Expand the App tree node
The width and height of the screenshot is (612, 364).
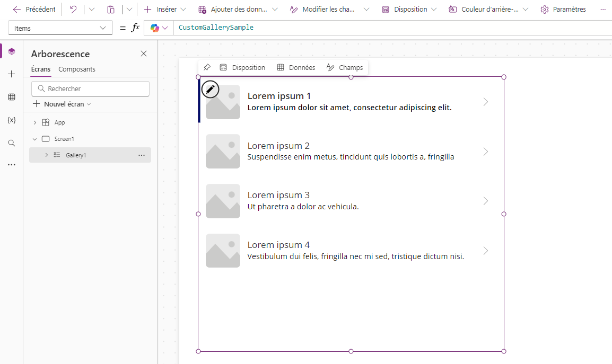point(35,122)
